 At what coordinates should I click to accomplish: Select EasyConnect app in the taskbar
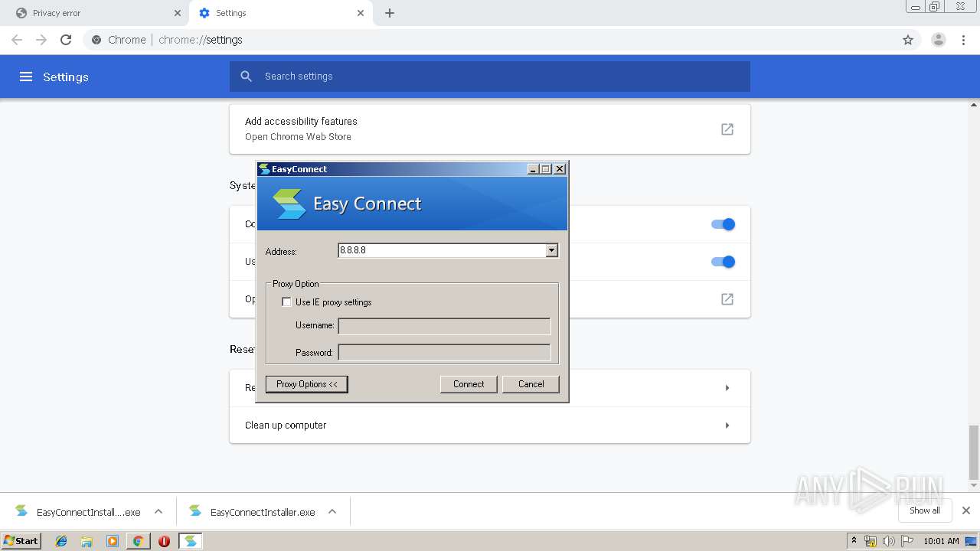(190, 541)
